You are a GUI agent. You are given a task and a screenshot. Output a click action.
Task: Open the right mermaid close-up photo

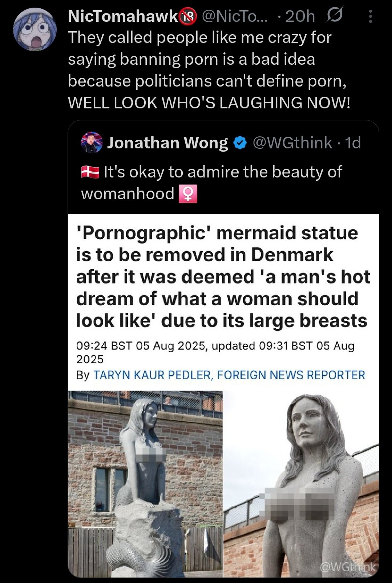tap(301, 484)
